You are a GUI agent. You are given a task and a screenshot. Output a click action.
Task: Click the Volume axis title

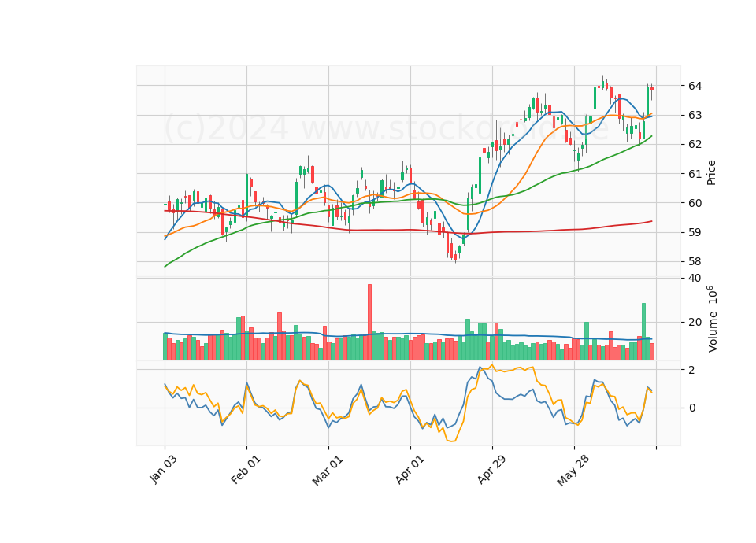coord(712,319)
